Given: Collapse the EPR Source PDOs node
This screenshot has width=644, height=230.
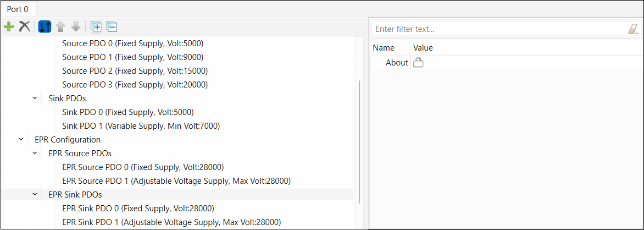Looking at the screenshot, I should (35, 154).
